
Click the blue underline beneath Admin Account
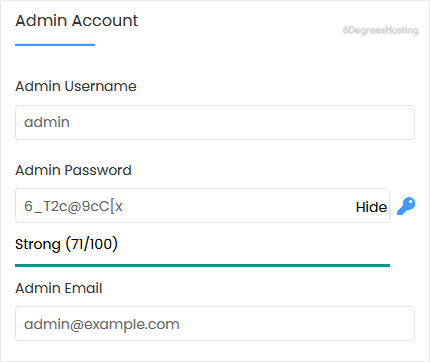(55, 45)
